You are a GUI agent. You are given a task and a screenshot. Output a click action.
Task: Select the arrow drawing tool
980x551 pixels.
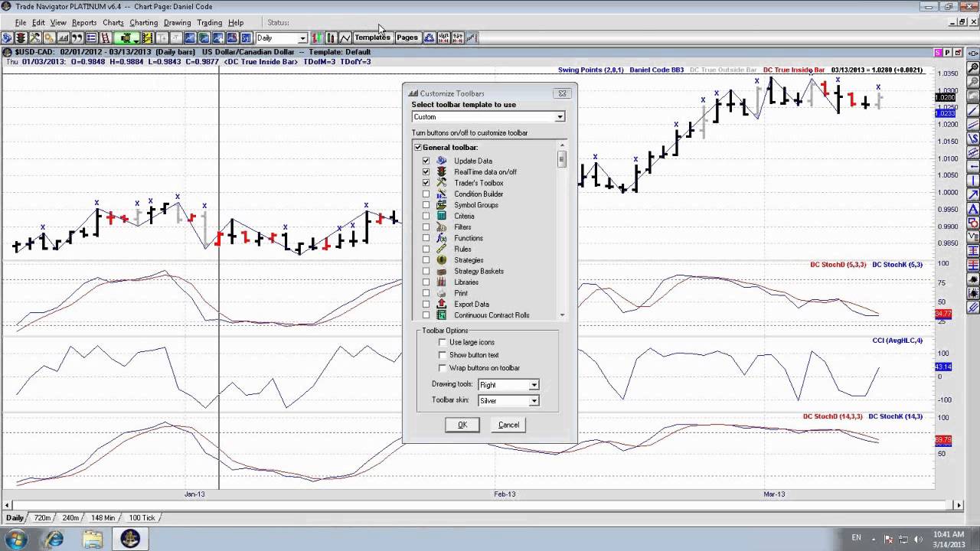pyautogui.click(x=973, y=194)
